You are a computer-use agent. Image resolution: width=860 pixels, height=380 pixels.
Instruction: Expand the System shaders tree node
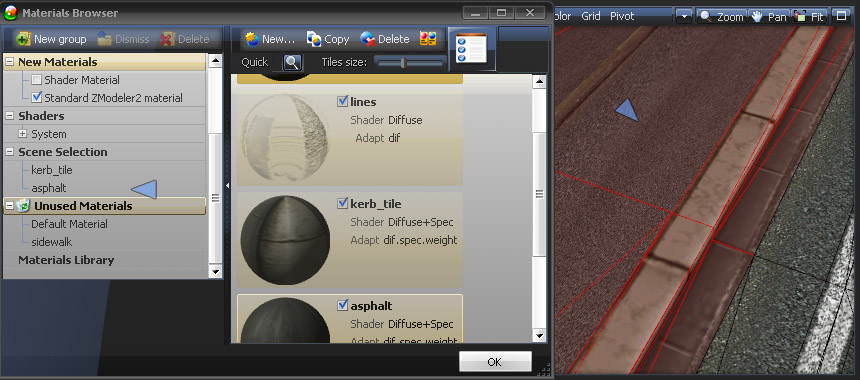click(x=23, y=134)
